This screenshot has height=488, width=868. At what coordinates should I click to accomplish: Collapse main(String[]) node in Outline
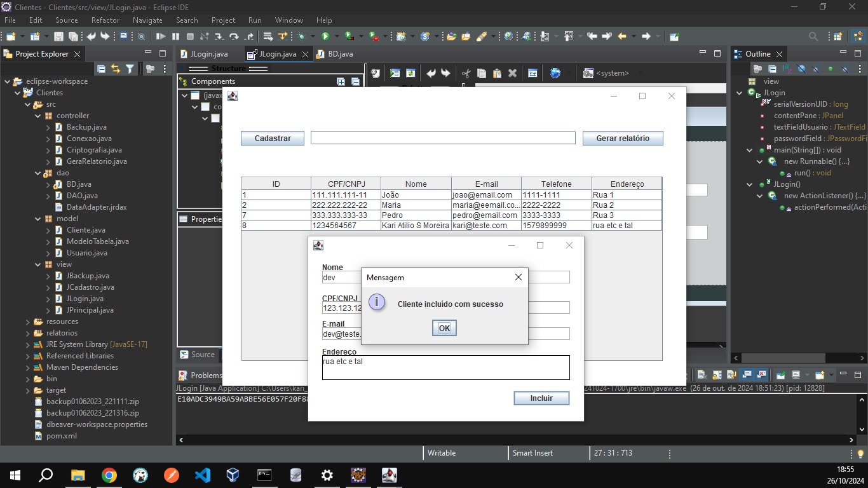pyautogui.click(x=750, y=150)
